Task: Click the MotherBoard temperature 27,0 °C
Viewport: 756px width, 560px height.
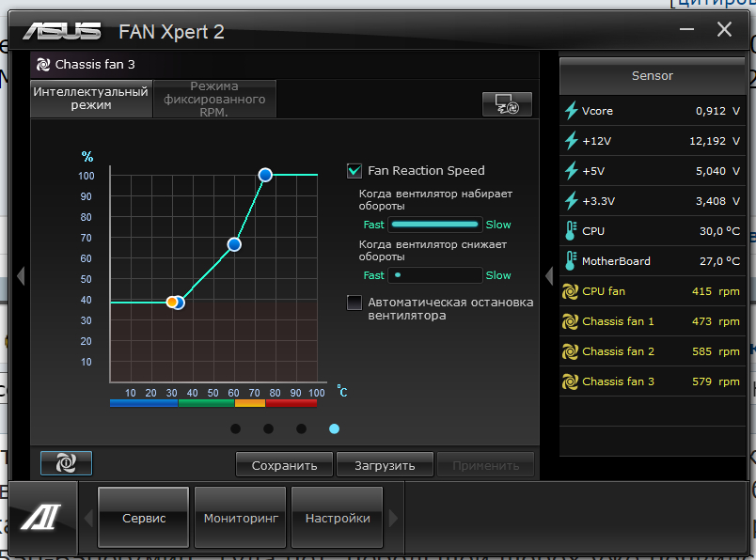Action: [x=719, y=261]
